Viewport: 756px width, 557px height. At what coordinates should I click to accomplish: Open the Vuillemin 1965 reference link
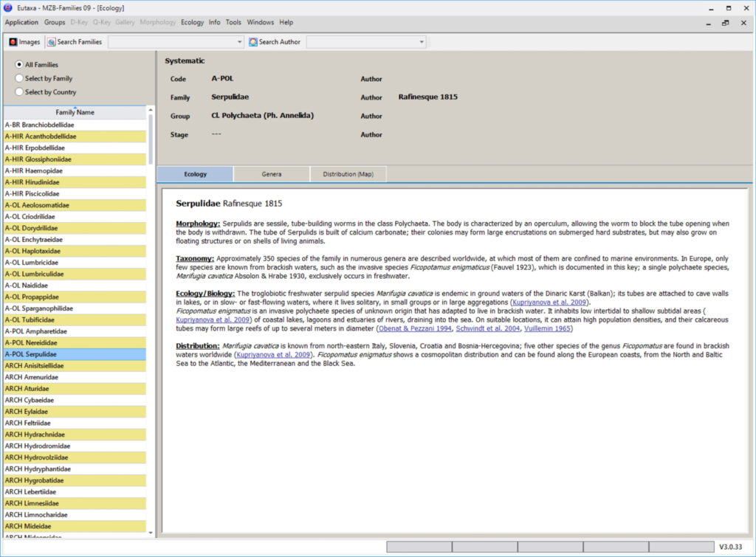tap(547, 328)
